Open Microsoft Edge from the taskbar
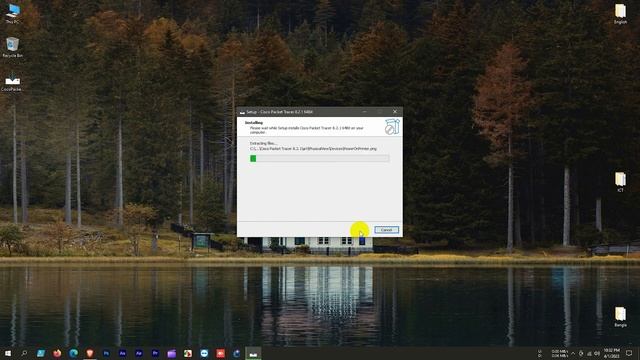Image resolution: width=640 pixels, height=360 pixels. [73, 353]
